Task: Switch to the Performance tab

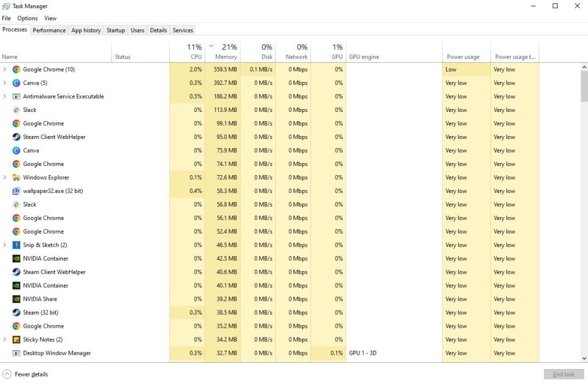Action: pos(49,30)
